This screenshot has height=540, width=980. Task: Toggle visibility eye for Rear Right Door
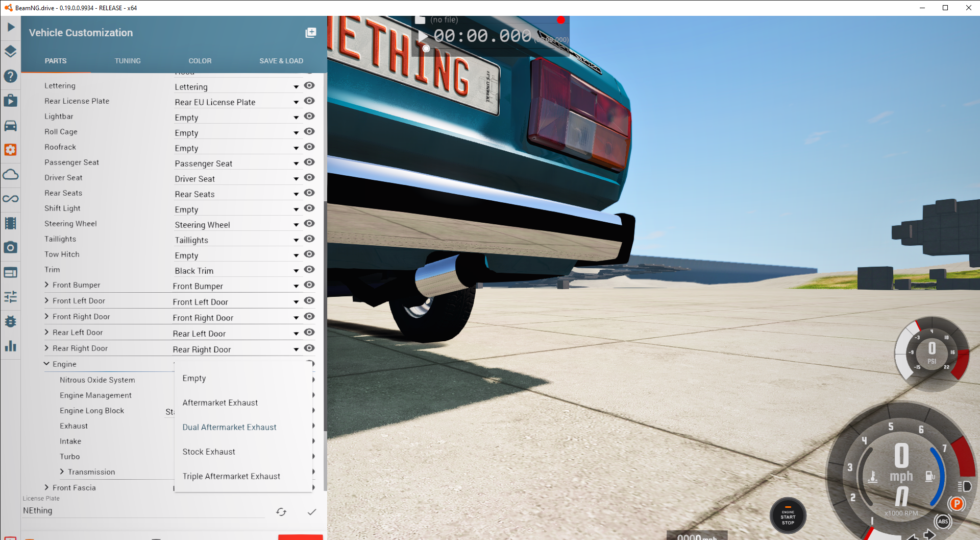pyautogui.click(x=309, y=348)
